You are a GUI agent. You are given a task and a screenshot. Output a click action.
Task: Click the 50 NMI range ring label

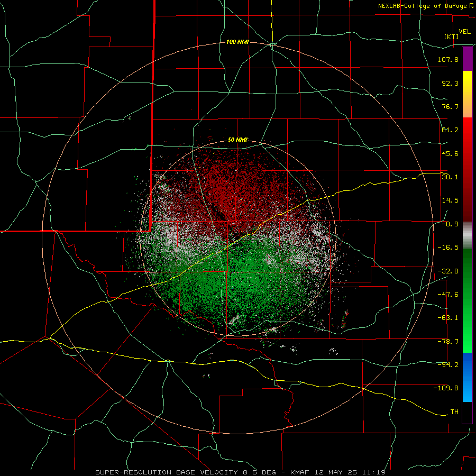click(237, 140)
